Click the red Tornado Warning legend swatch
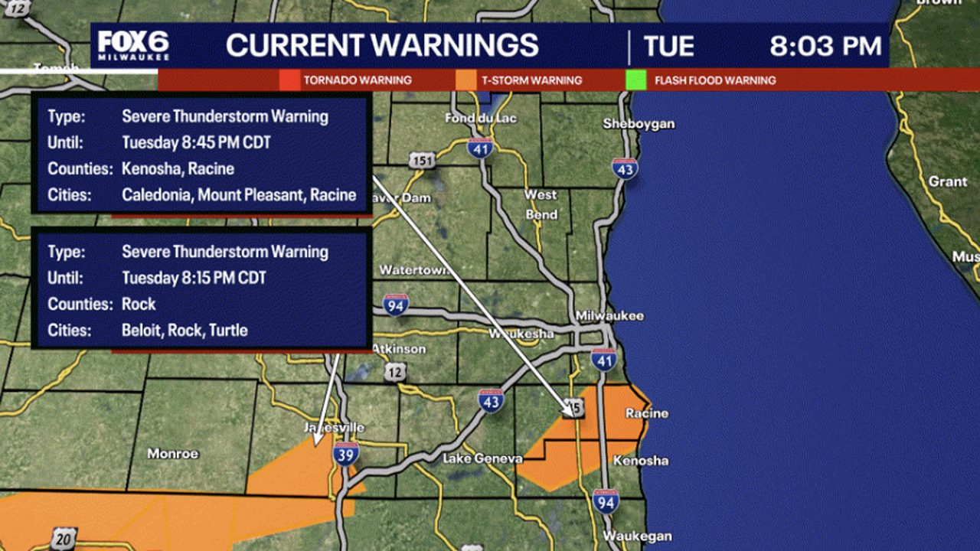 pyautogui.click(x=289, y=80)
